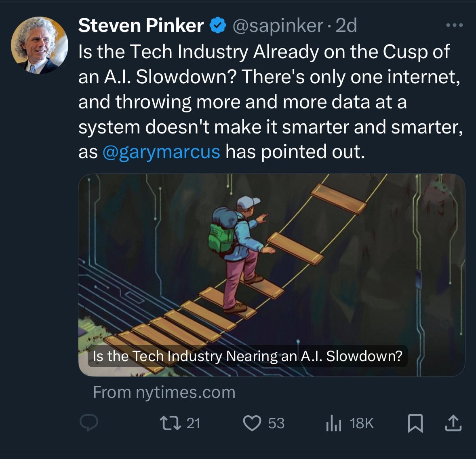Image resolution: width=476 pixels, height=459 pixels.
Task: Click the 2d timestamp of the tweet
Action: point(346,25)
